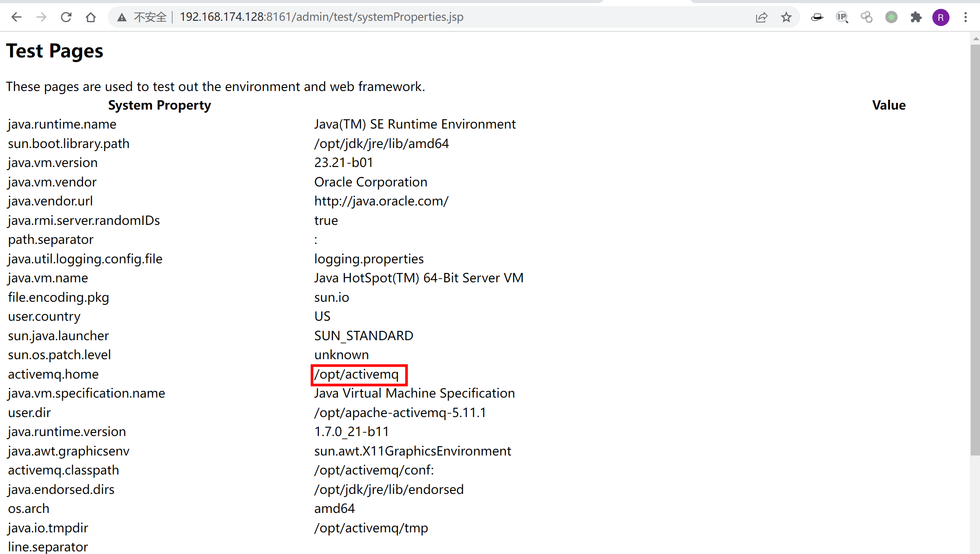Open the hat-shaped extension icon
This screenshot has width=980, height=554.
(817, 17)
